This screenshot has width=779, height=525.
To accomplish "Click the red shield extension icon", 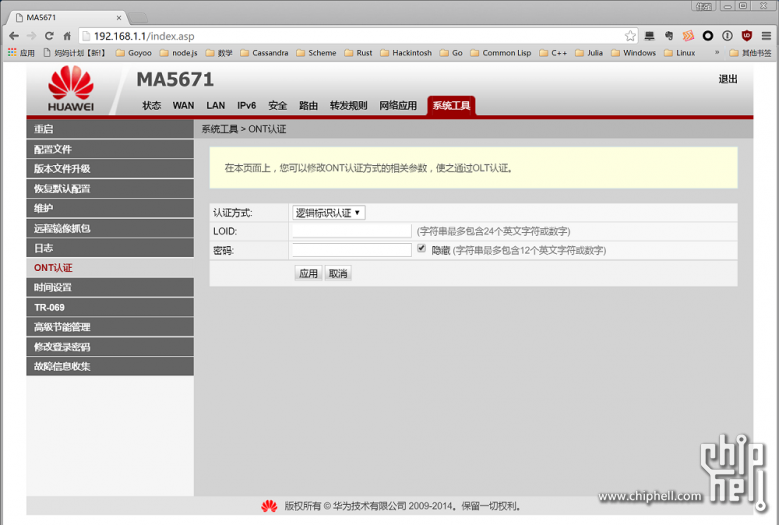I will coord(747,36).
